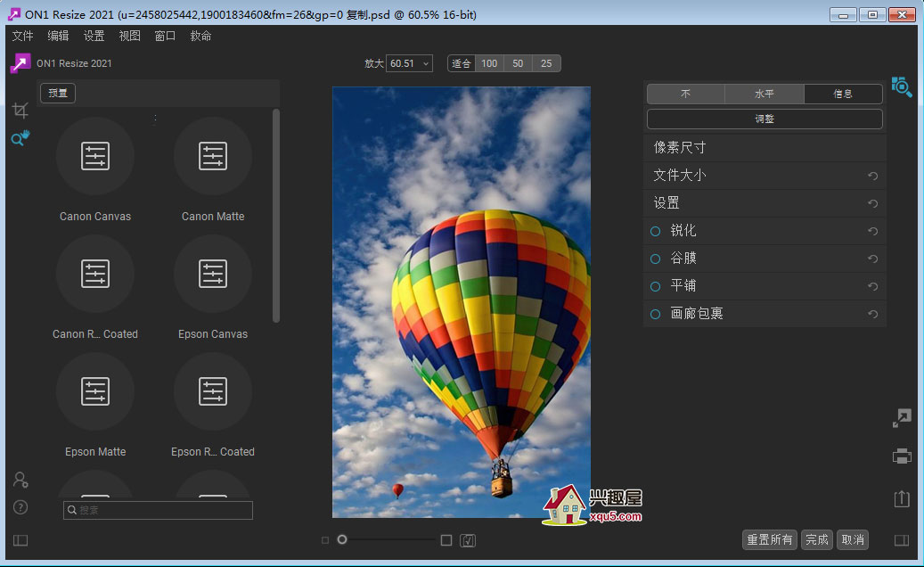The image size is (924, 567).
Task: Switch to the 水平 tab
Action: tap(765, 94)
